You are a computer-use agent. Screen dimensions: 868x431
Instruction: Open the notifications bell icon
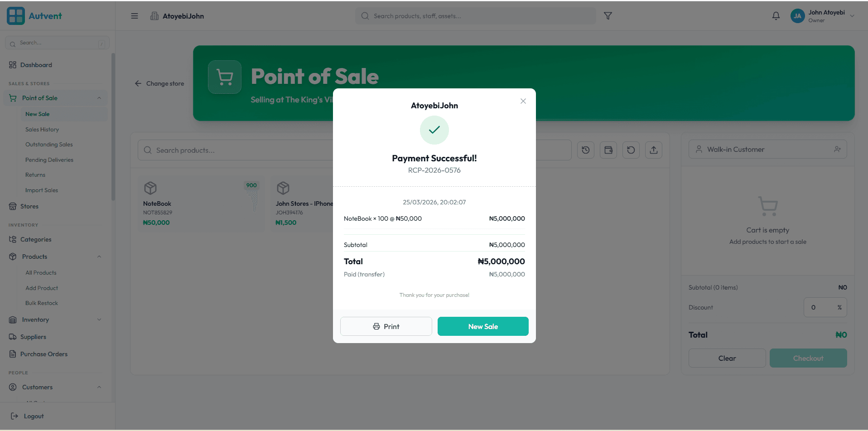pos(776,15)
